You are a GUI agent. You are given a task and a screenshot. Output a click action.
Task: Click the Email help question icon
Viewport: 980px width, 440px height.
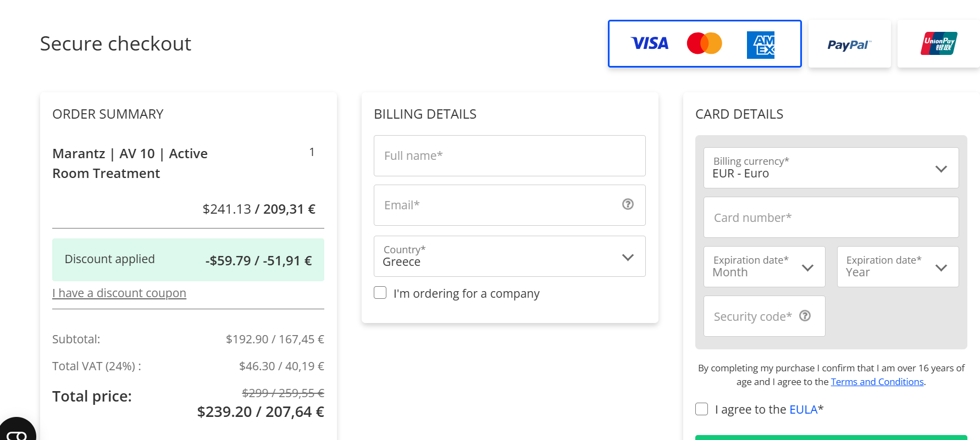[628, 204]
